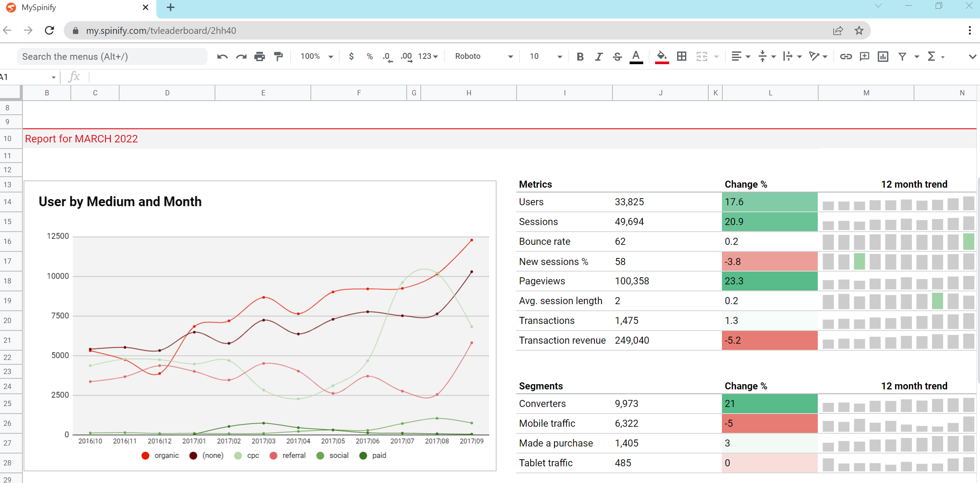Bookmark this page with star icon
980x483 pixels.
click(x=859, y=30)
